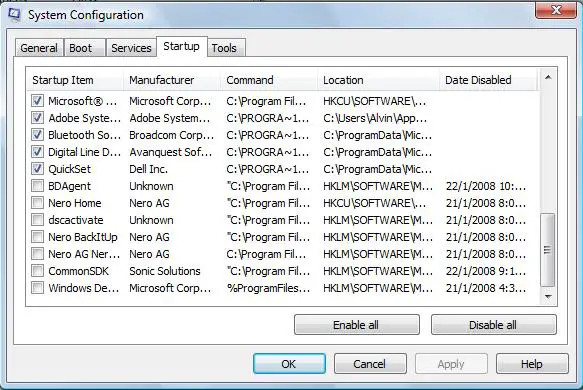583x390 pixels.
Task: Select the 'Dell Inc.' manufacturer cell
Action: (x=148, y=169)
